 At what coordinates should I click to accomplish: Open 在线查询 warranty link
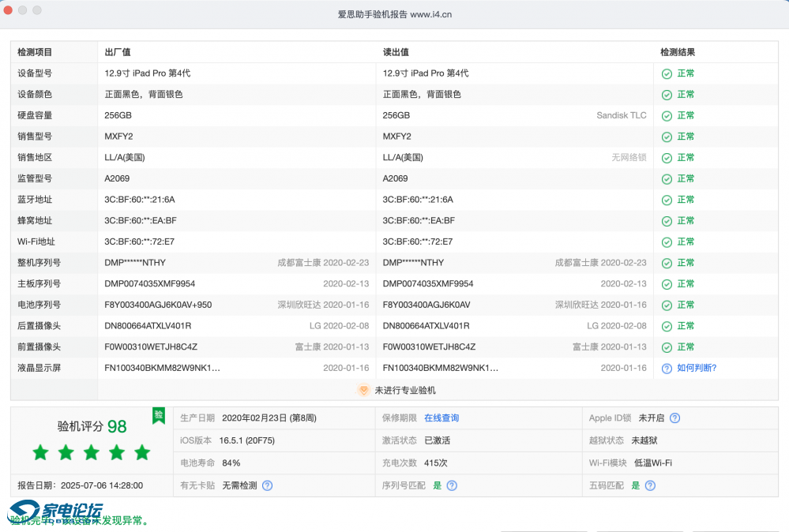pos(441,418)
